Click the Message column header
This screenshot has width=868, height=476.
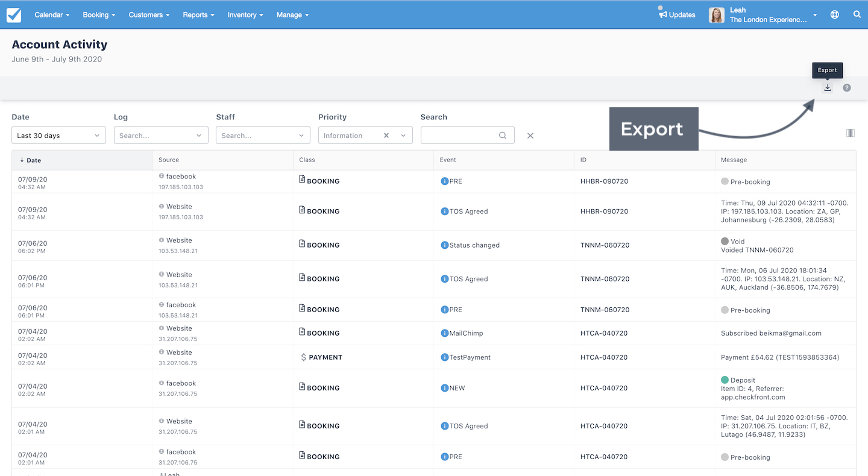(x=785, y=160)
